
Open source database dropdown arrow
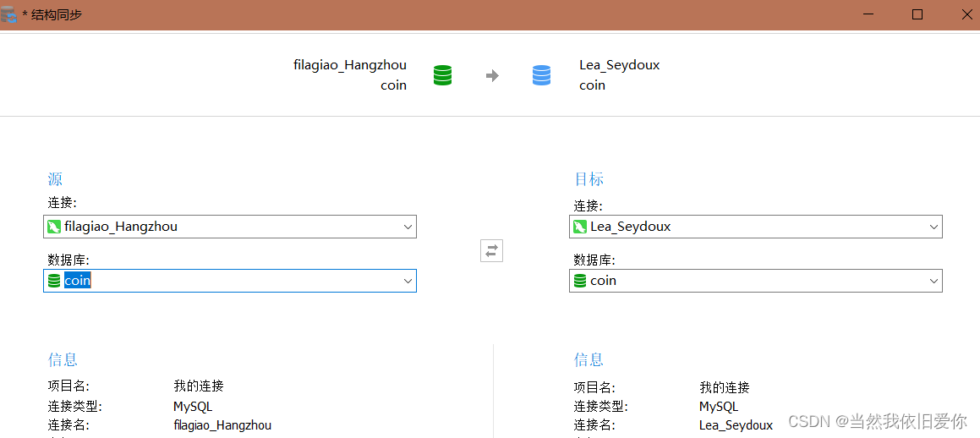(408, 282)
